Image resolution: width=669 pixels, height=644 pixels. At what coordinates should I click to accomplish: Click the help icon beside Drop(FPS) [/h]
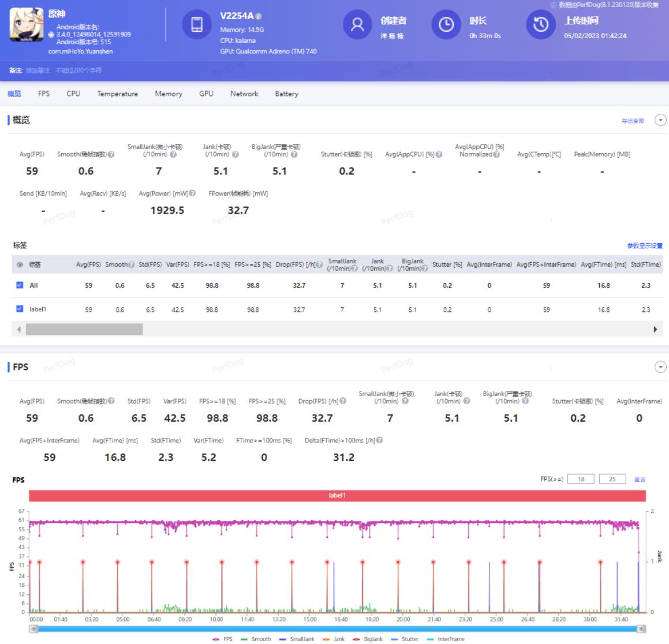[343, 401]
